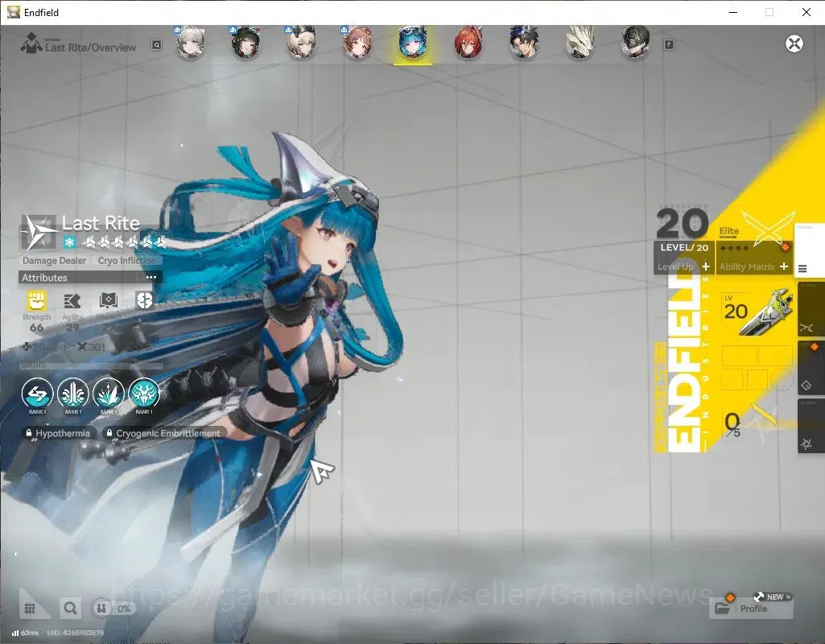Click the Cryo Infliction tag
The height and width of the screenshot is (644, 825).
[x=127, y=261]
